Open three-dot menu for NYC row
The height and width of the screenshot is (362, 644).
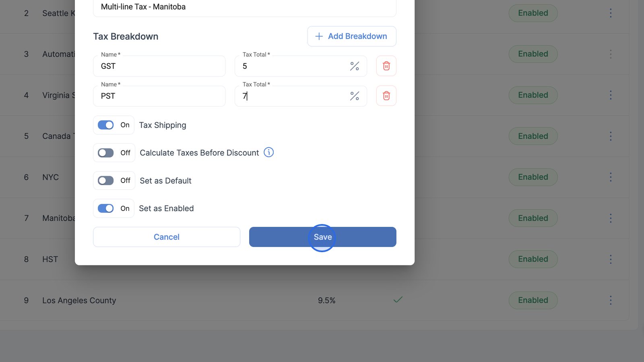pyautogui.click(x=610, y=177)
